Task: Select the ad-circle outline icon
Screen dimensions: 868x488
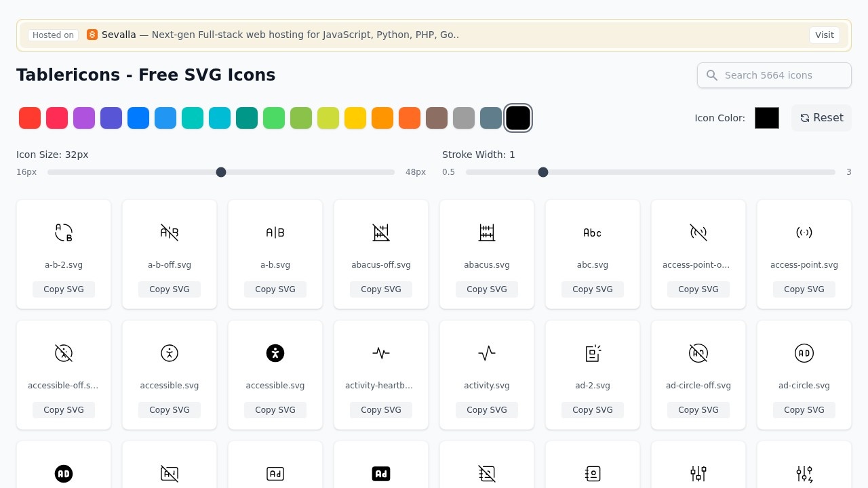Action: 804,353
